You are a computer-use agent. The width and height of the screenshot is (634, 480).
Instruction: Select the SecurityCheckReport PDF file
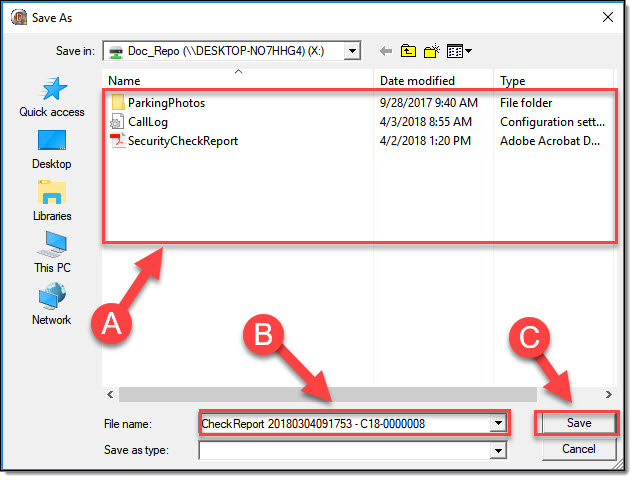tap(182, 141)
